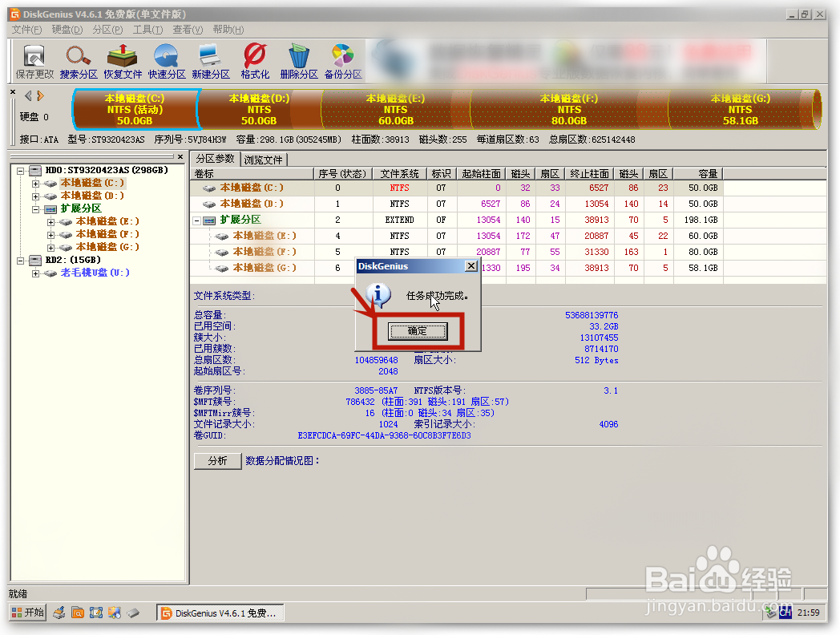840x635 pixels.
Task: Open the 开始 start menu
Action: tap(28, 613)
